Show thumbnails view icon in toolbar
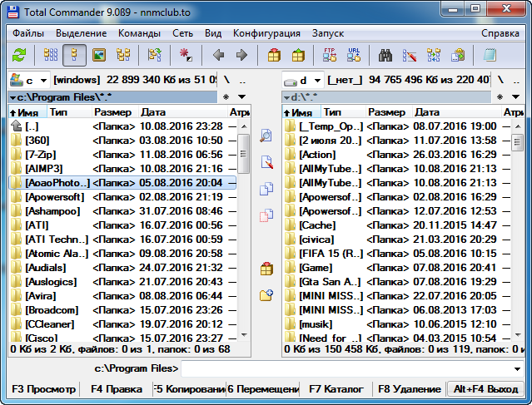Screen dimensions: 532x405 pos(99,55)
